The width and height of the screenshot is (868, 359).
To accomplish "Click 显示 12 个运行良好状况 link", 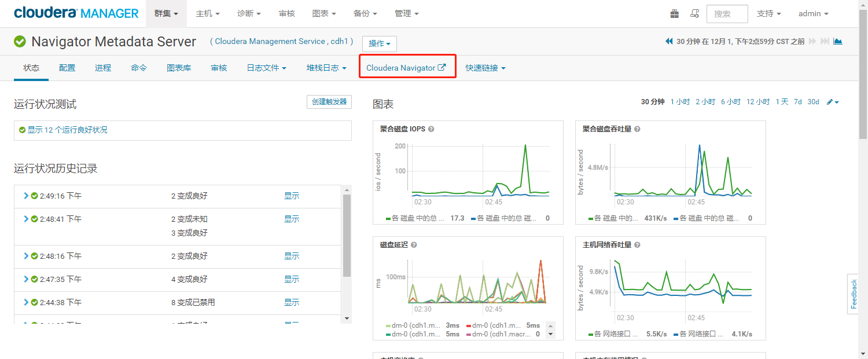I will pyautogui.click(x=67, y=130).
